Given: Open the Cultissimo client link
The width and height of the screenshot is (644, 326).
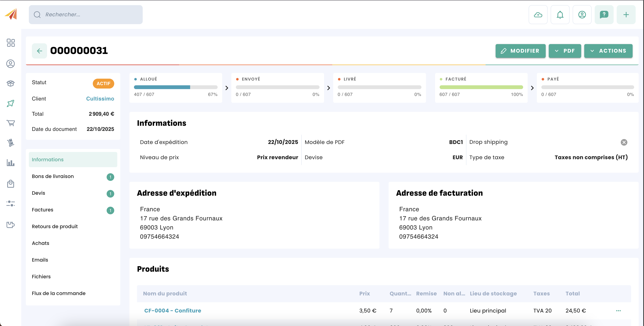Looking at the screenshot, I should click(100, 99).
